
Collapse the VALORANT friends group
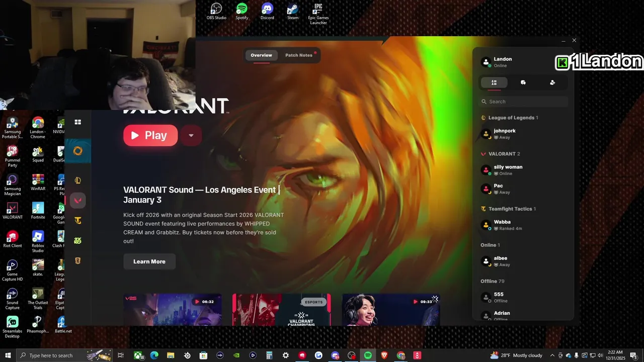coord(501,154)
